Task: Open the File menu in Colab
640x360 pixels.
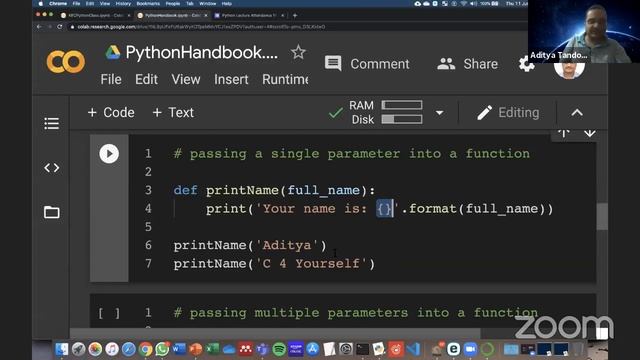Action: pyautogui.click(x=111, y=79)
